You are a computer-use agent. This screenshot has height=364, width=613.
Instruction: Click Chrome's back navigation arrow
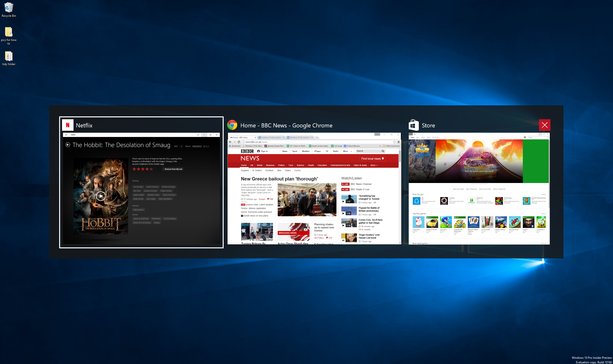(x=230, y=142)
